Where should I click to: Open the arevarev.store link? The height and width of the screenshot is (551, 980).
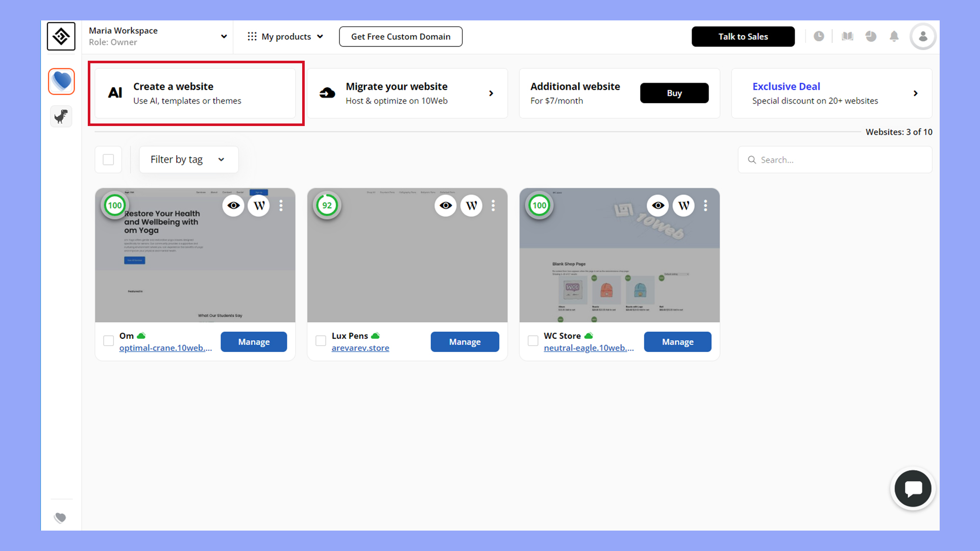tap(360, 347)
